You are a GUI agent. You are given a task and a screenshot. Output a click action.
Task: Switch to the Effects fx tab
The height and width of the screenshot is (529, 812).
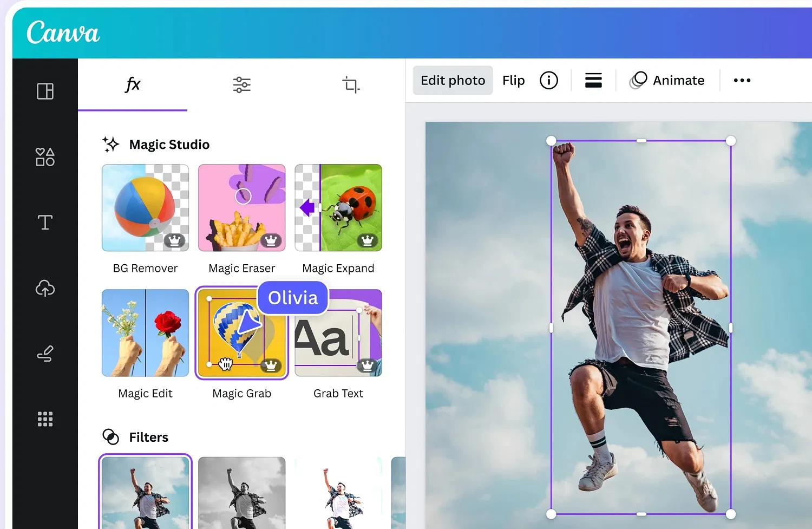point(133,84)
